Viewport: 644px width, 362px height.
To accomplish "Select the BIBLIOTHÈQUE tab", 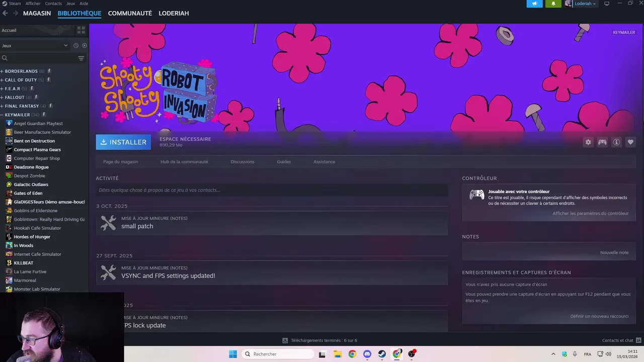I will tap(79, 13).
